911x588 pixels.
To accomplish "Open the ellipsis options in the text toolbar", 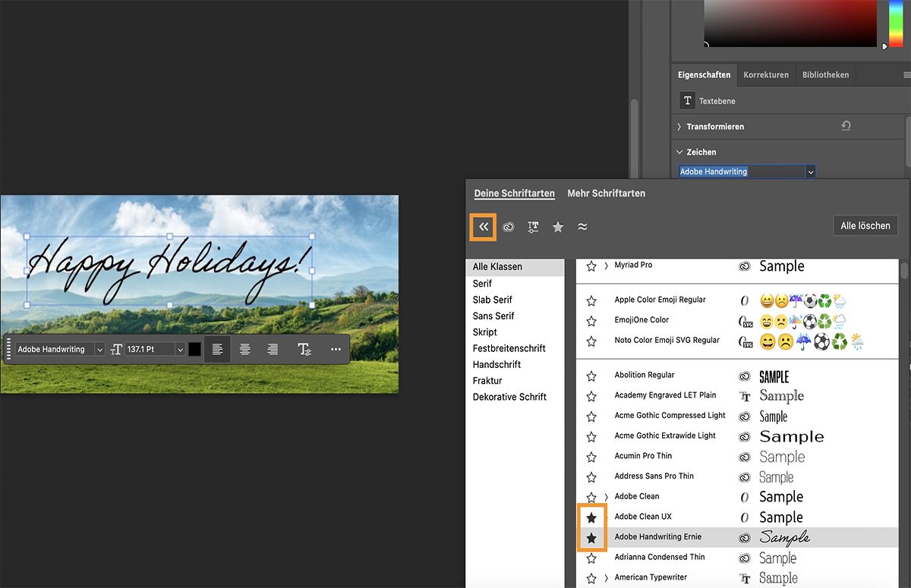I will [335, 349].
